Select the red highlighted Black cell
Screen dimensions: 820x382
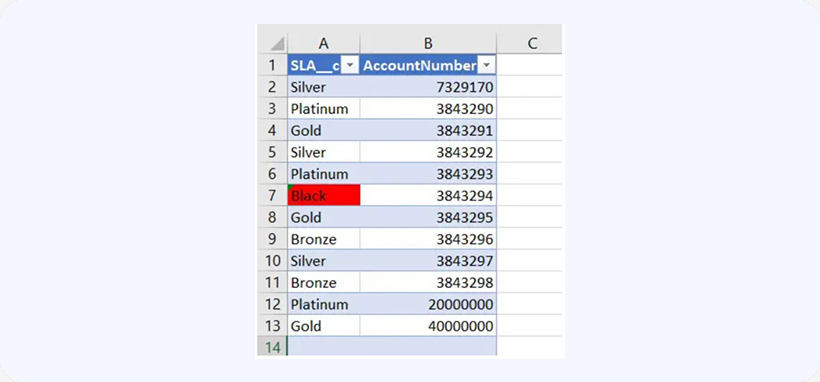click(x=324, y=195)
